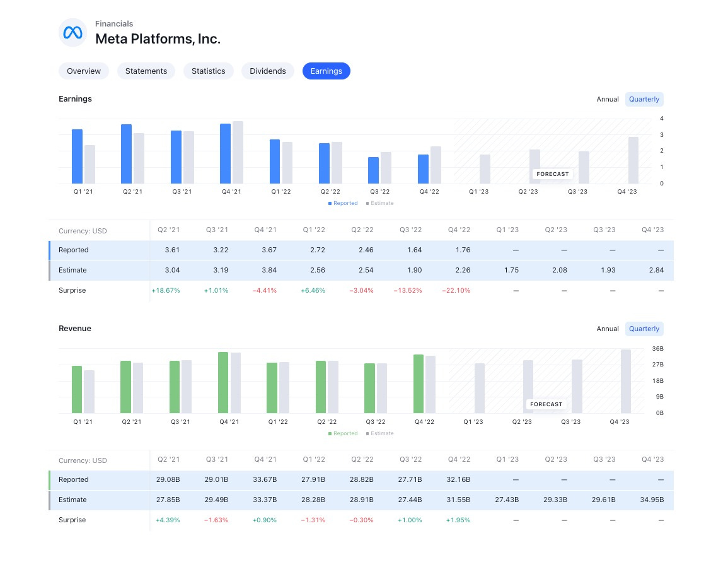Toggle Estimate series in Earnings legend
The width and height of the screenshot is (728, 562).
pyautogui.click(x=380, y=204)
